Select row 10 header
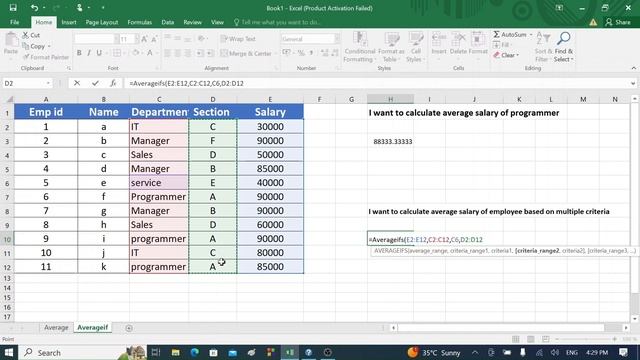This screenshot has height=360, width=640. pyautogui.click(x=7, y=239)
